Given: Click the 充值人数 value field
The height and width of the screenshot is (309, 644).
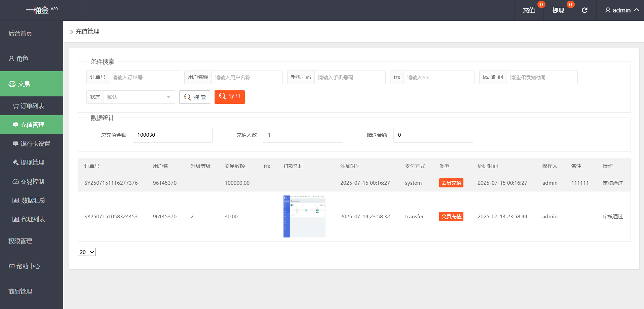Looking at the screenshot, I should (303, 135).
